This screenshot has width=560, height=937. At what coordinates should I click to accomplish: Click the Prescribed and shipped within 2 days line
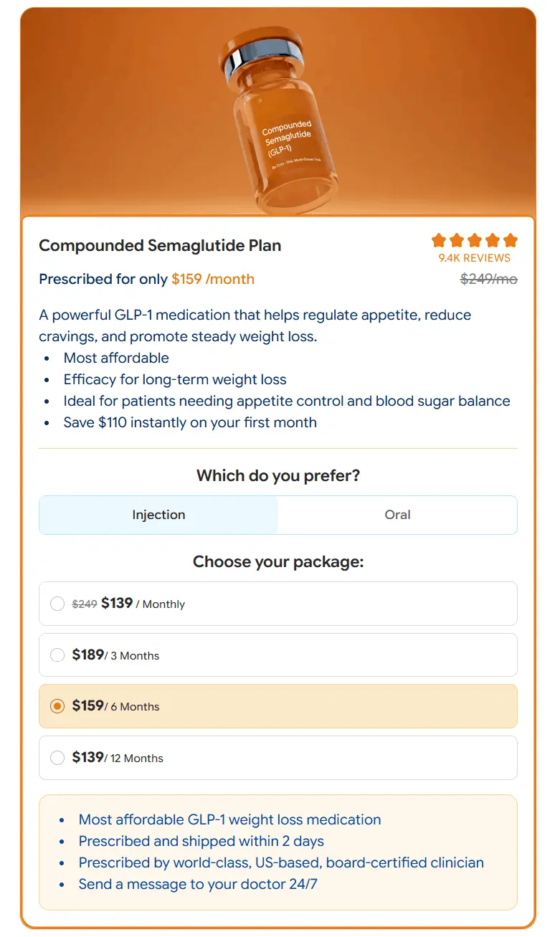pos(201,841)
